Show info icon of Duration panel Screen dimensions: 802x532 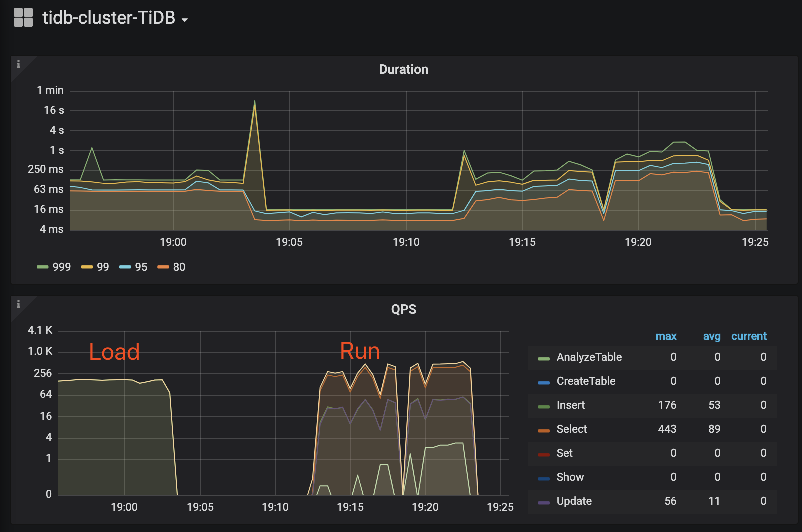pyautogui.click(x=18, y=64)
